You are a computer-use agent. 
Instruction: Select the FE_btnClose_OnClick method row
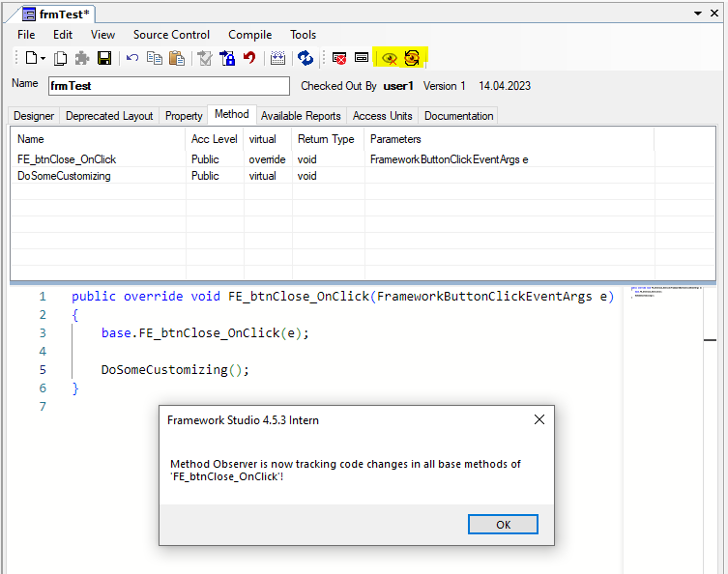[364, 159]
